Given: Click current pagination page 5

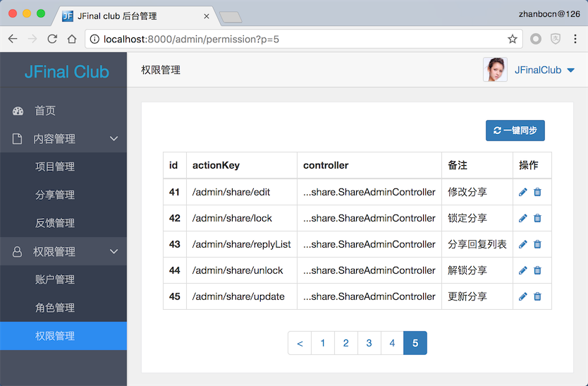Looking at the screenshot, I should pyautogui.click(x=415, y=343).
